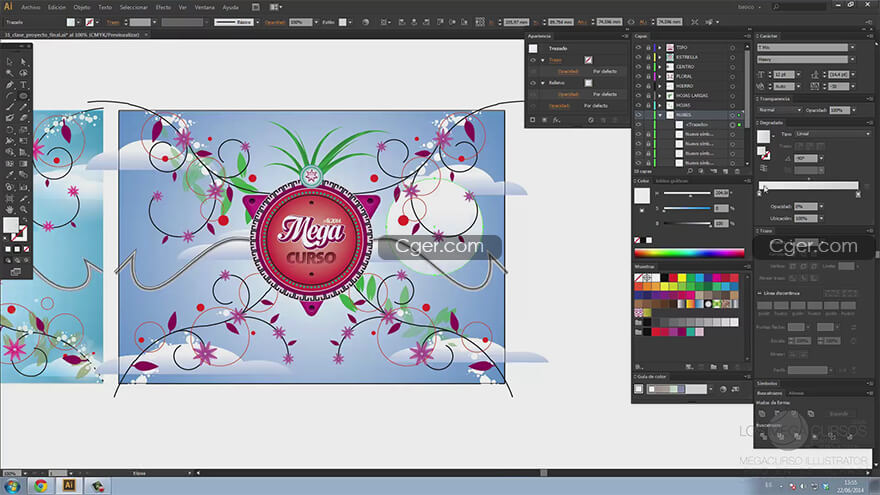Select the Ellipse shape tool

[24, 96]
